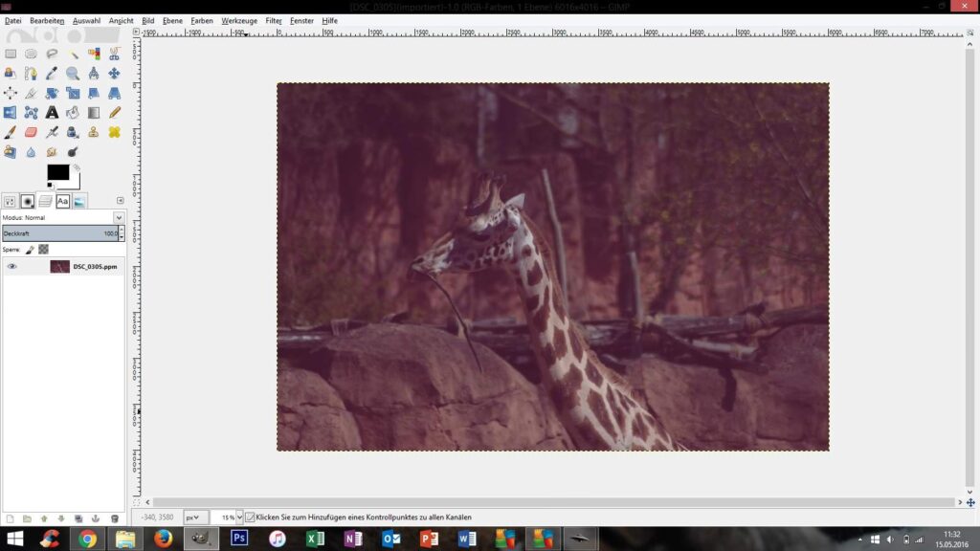Open the Filter menu
Image resolution: width=980 pixels, height=551 pixels.
274,20
